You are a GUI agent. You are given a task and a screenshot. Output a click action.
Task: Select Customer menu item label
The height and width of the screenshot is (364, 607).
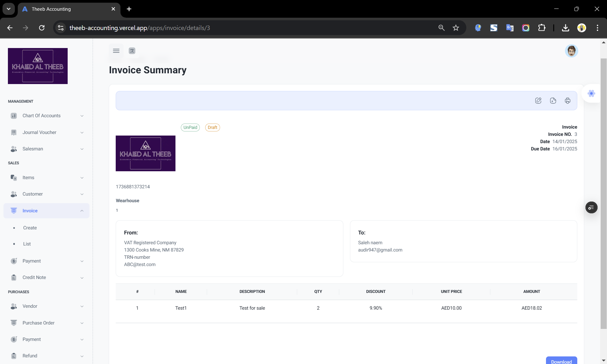click(x=33, y=194)
